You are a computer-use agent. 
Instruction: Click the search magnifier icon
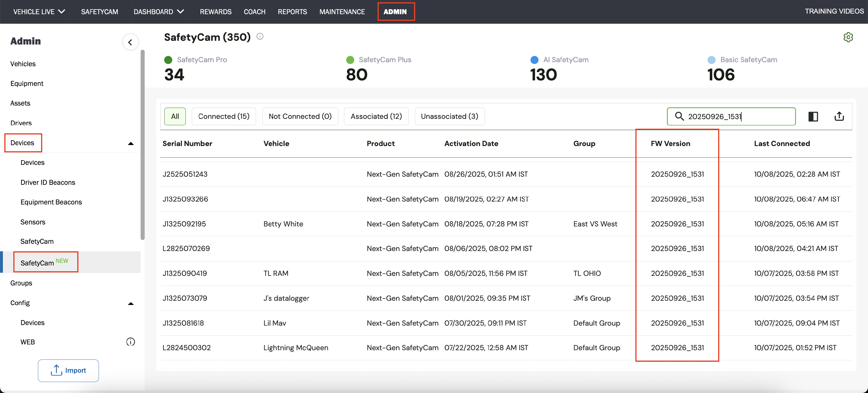(679, 117)
